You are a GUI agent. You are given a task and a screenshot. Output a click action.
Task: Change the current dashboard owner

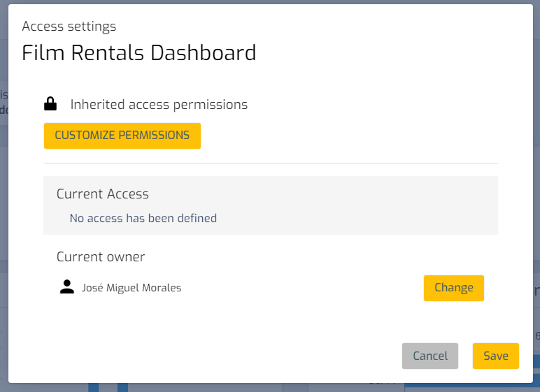(x=453, y=288)
